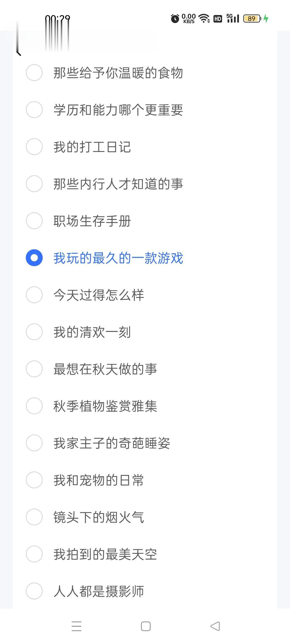Tap the alarm clock status icon
The height and width of the screenshot is (644, 290).
tap(175, 19)
